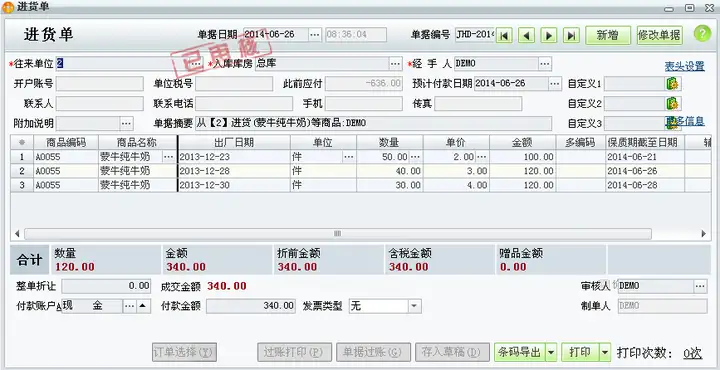Open the 单据日期 ellipsis picker
The height and width of the screenshot is (370, 720).
click(315, 35)
